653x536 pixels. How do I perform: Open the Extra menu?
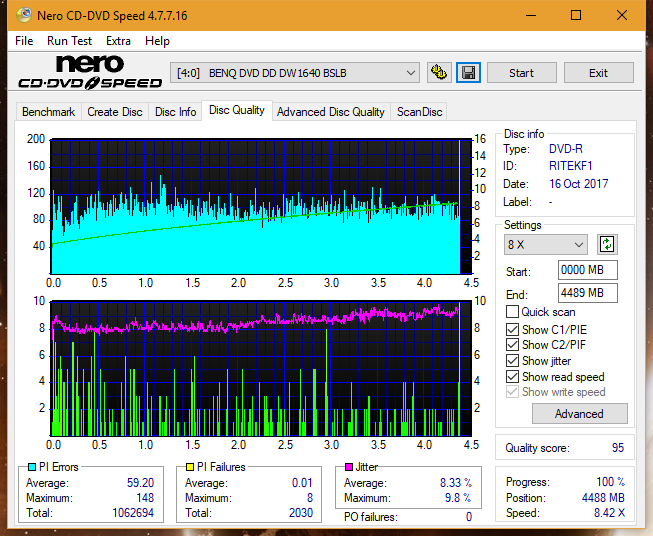(x=118, y=41)
